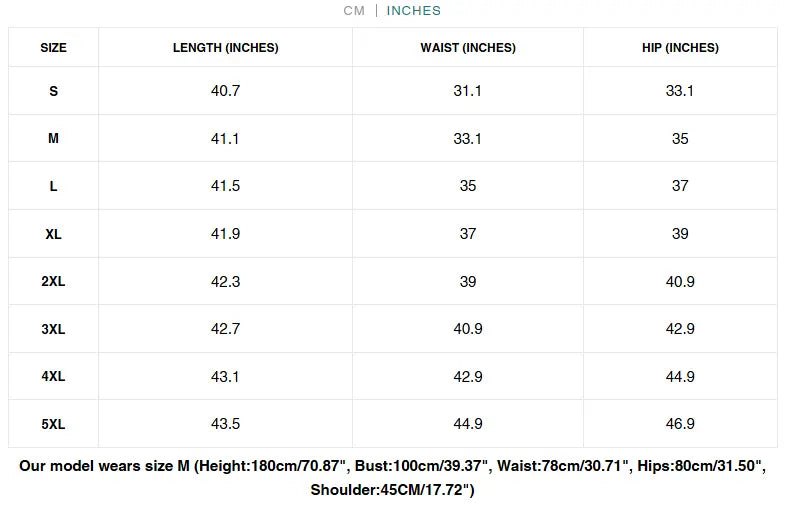Click the LENGTH (INCHES) column header
This screenshot has width=786, height=506.
click(226, 48)
